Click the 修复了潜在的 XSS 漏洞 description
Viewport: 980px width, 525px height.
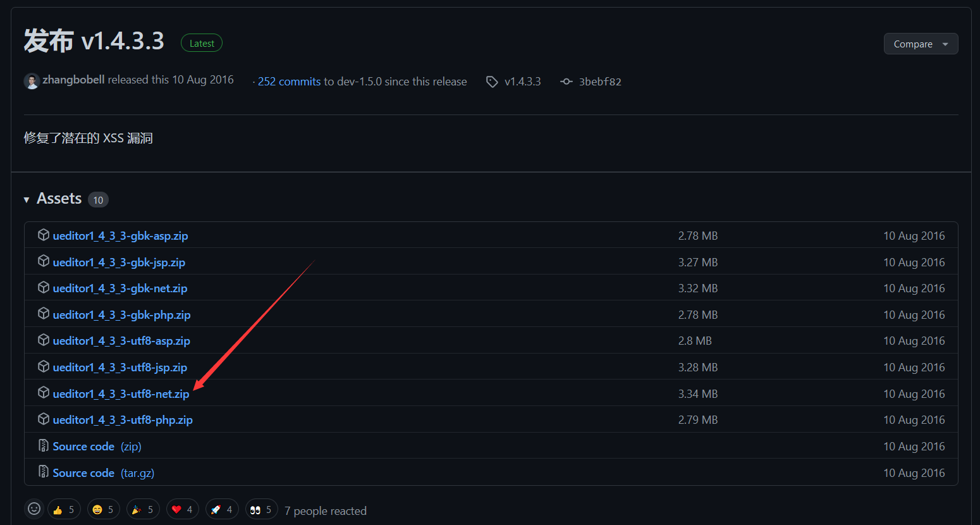coord(89,138)
